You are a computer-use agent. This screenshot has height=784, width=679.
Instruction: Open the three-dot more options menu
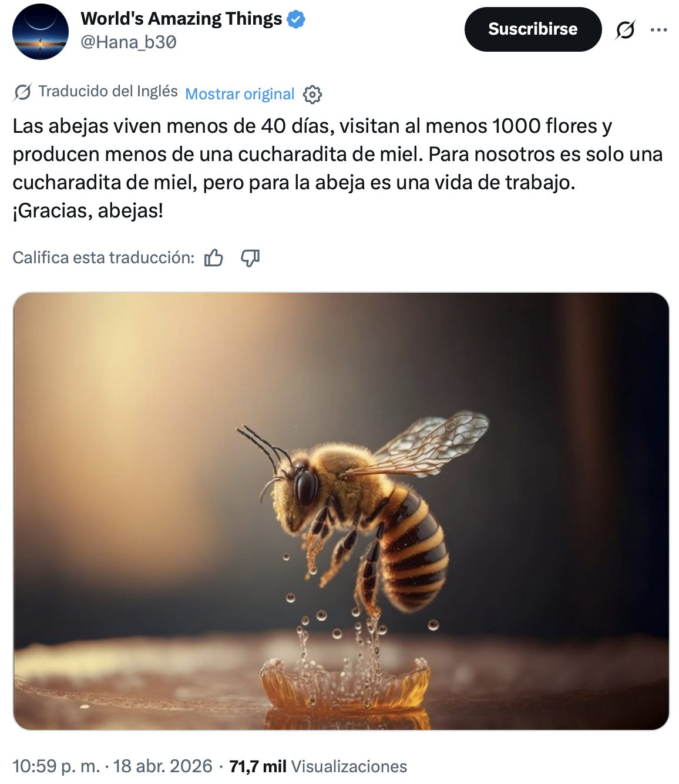[x=659, y=29]
